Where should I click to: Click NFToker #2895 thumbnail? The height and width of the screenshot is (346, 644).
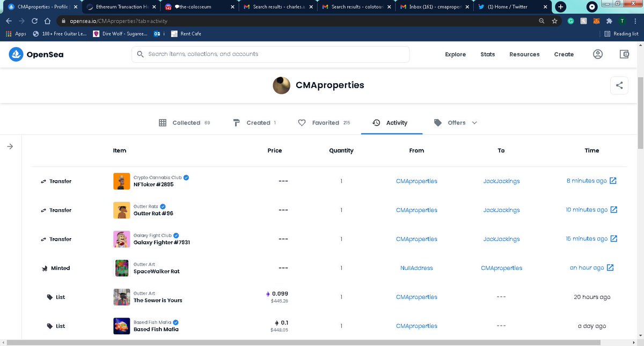[122, 181]
